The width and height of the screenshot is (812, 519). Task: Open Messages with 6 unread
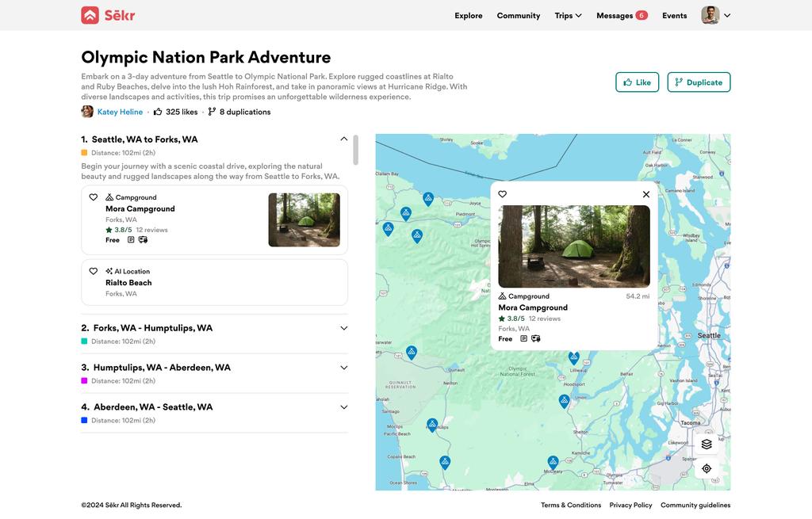[622, 16]
